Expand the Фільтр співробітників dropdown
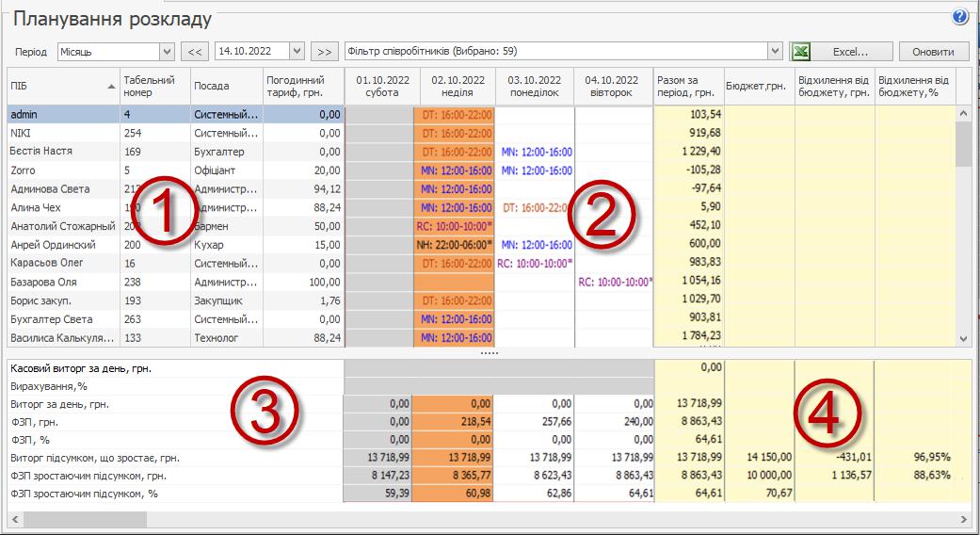The image size is (980, 535). [x=775, y=51]
